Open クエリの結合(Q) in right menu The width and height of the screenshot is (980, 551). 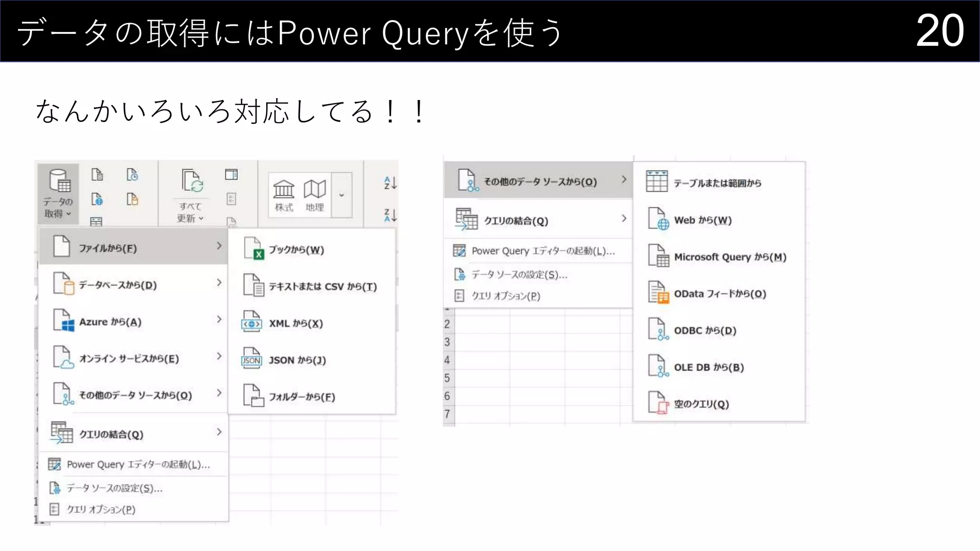click(x=539, y=220)
